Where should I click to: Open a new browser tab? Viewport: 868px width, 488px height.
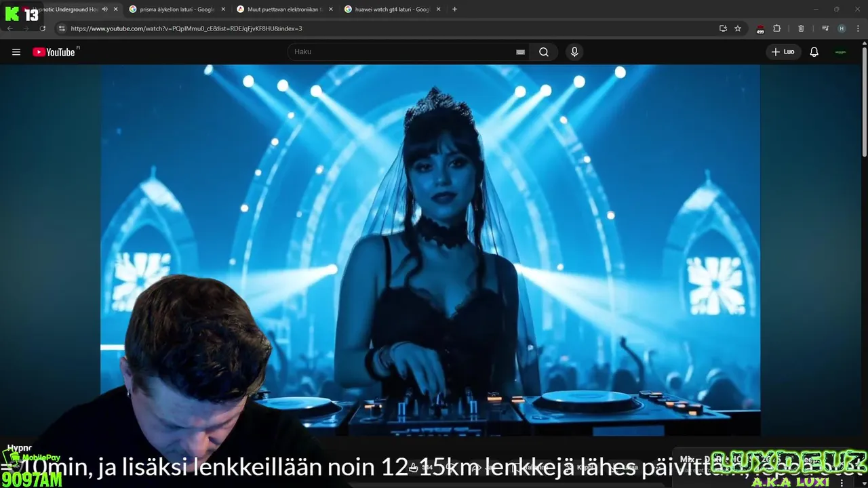(x=454, y=9)
